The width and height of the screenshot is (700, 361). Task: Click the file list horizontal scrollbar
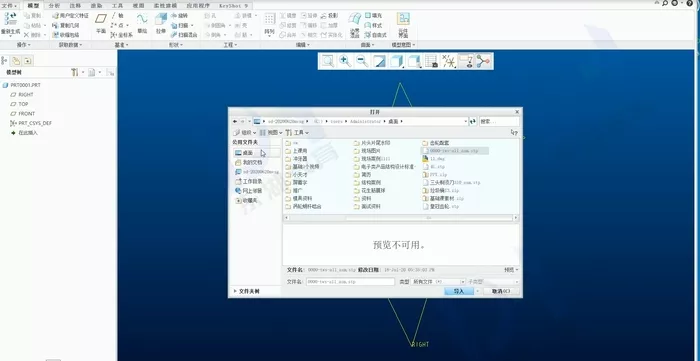click(400, 218)
